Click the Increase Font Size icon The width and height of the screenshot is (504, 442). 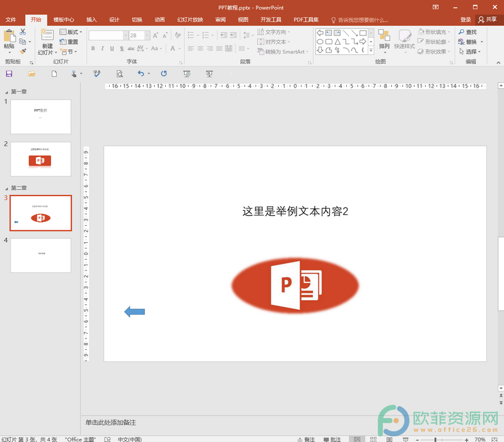point(156,35)
